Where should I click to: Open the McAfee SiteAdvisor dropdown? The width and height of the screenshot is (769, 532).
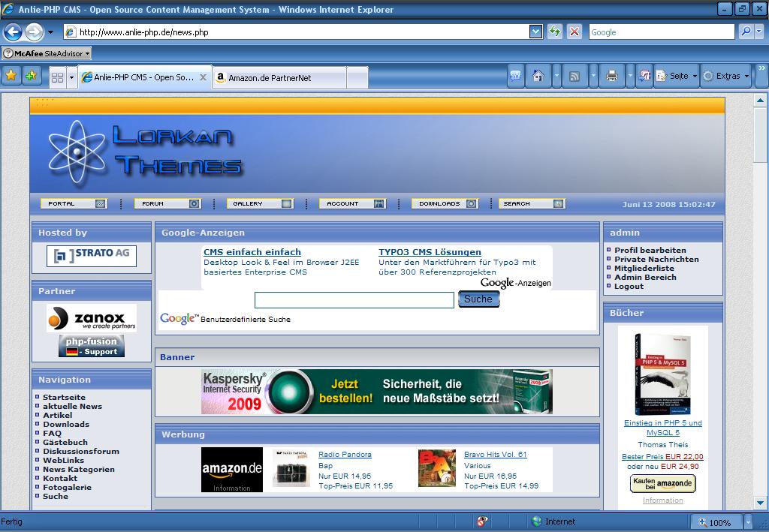tap(46, 53)
